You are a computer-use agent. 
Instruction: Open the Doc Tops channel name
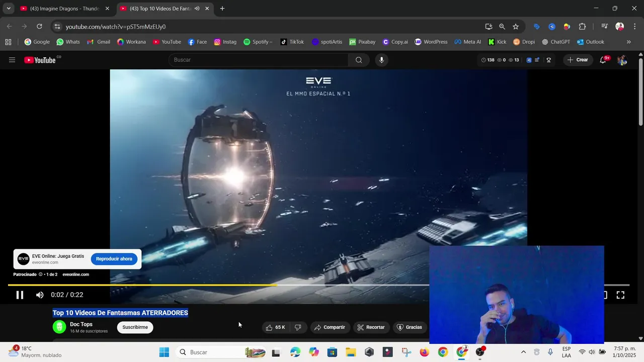point(81,324)
